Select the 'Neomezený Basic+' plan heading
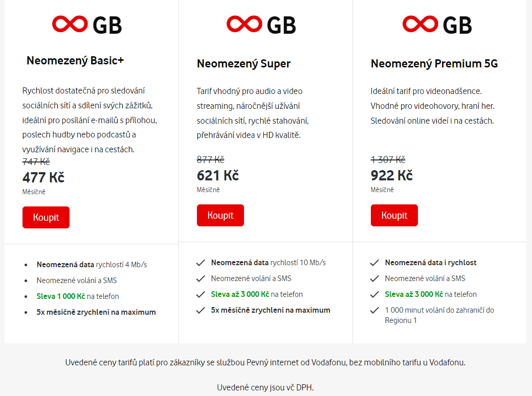 pyautogui.click(x=75, y=61)
